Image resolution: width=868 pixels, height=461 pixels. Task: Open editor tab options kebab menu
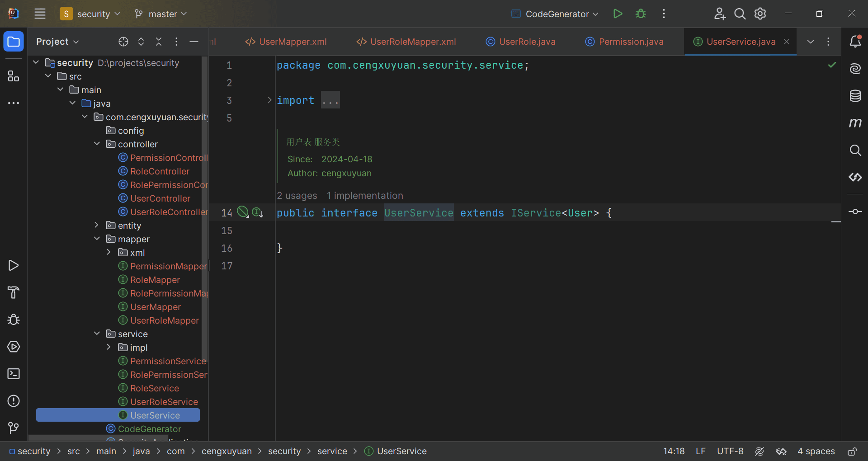[828, 42]
